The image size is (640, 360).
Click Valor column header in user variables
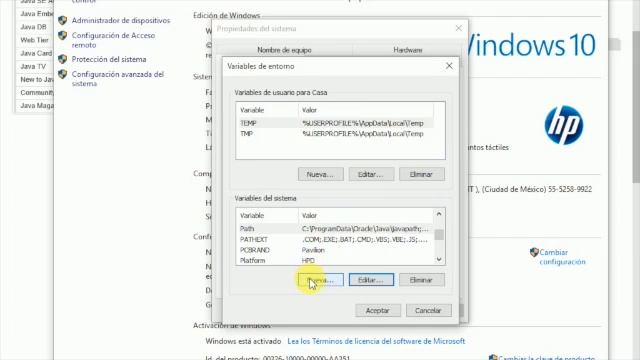[x=366, y=110]
